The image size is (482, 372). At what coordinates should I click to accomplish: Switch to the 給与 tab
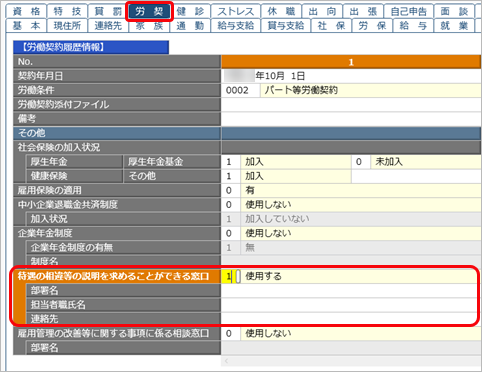[413, 26]
